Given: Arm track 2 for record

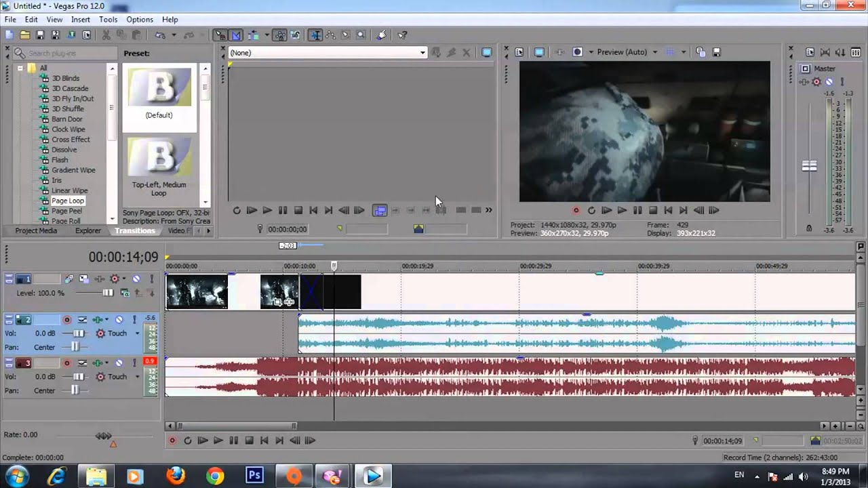Looking at the screenshot, I should pyautogui.click(x=66, y=320).
